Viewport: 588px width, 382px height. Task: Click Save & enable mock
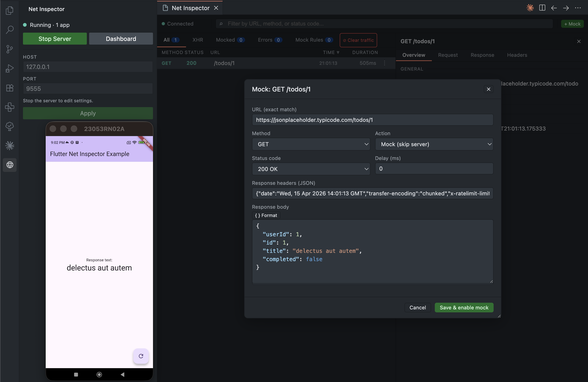tap(464, 307)
